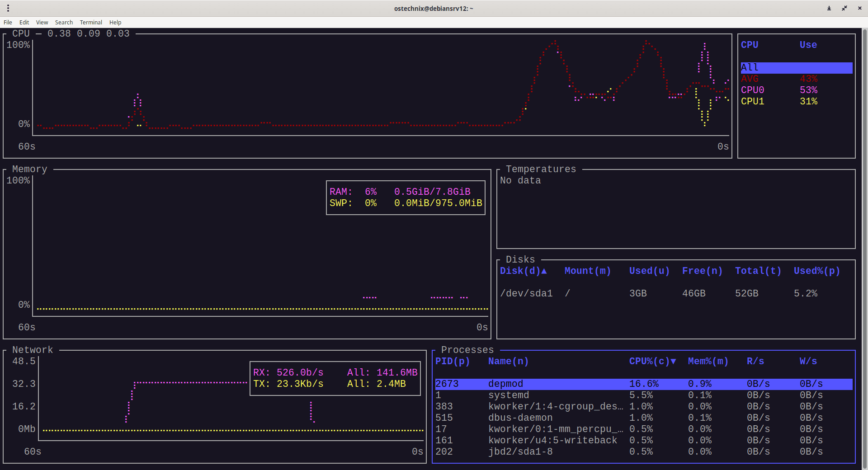Screen dimensions: 868x470
Task: Toggle CPU0 in the CPU legend
Action: (x=752, y=90)
